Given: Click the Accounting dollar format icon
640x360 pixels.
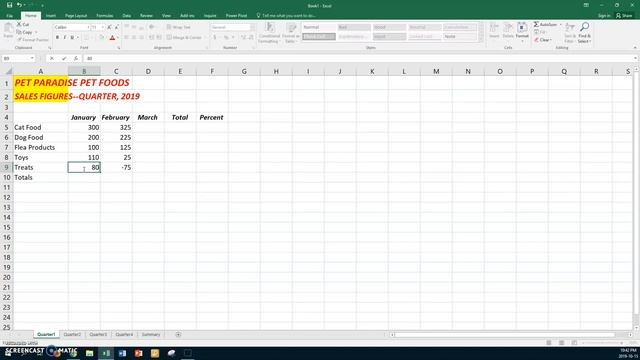Looking at the screenshot, I should pyautogui.click(x=214, y=38).
